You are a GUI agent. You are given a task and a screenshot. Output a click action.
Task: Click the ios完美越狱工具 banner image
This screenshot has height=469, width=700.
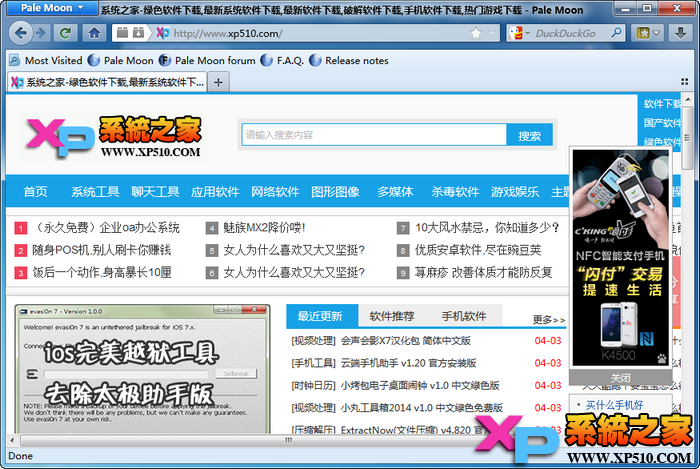coord(142,369)
